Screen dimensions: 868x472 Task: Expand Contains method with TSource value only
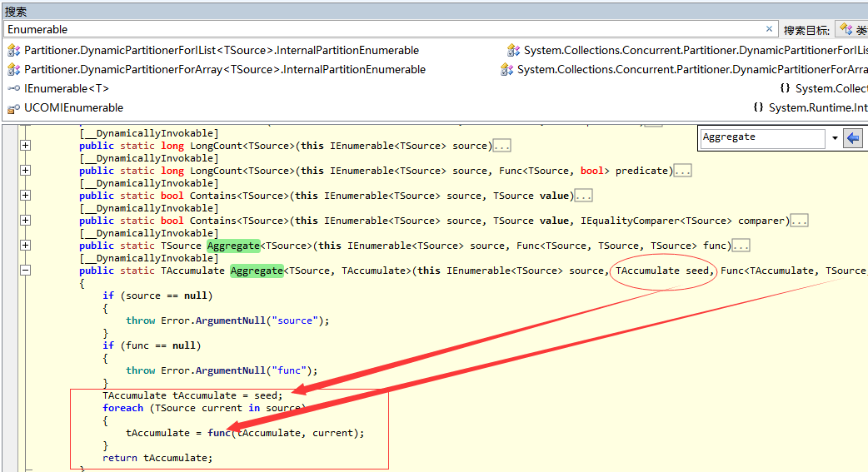[x=26, y=196]
